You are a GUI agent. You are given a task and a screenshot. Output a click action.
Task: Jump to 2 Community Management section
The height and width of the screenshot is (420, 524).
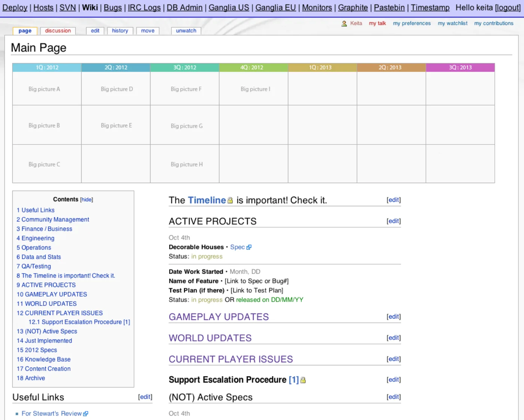pyautogui.click(x=53, y=220)
